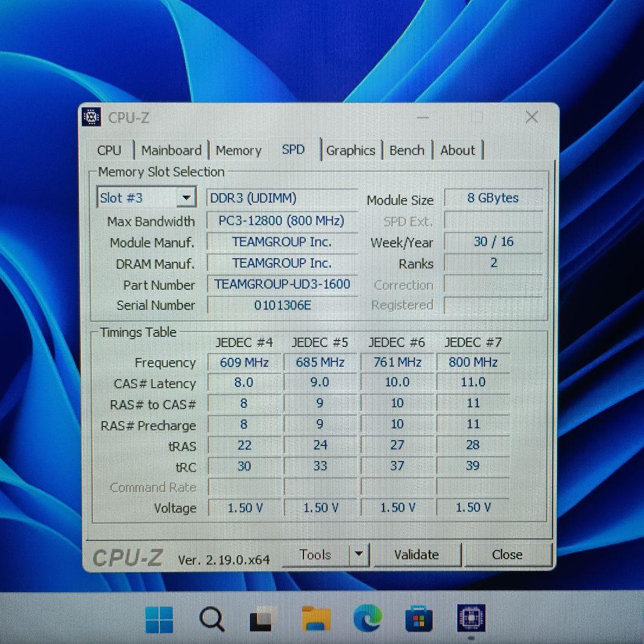Open the Memory tab
Screen dimensions: 644x644
pyautogui.click(x=239, y=150)
